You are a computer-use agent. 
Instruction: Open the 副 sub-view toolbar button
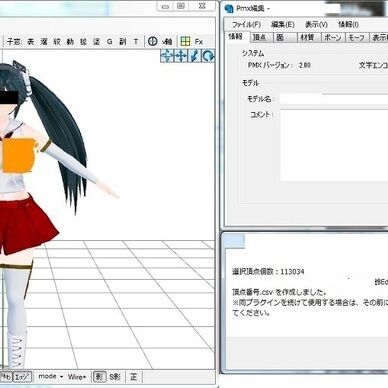coord(123,42)
